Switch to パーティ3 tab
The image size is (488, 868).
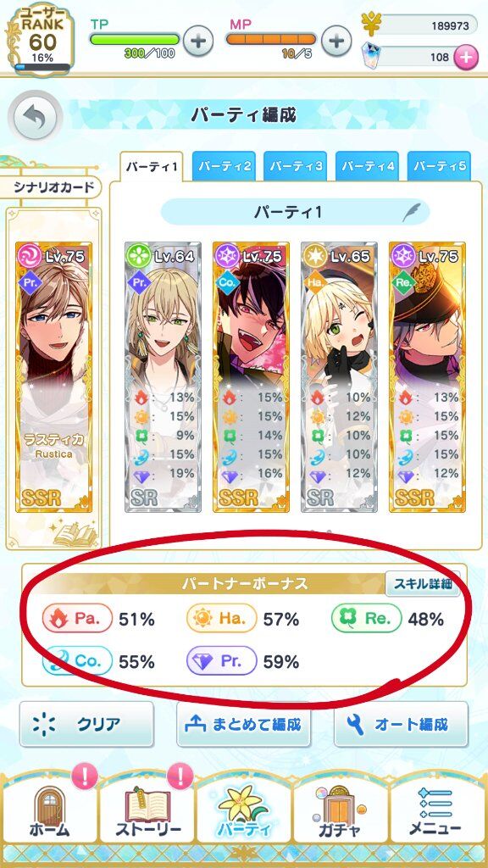(x=296, y=165)
